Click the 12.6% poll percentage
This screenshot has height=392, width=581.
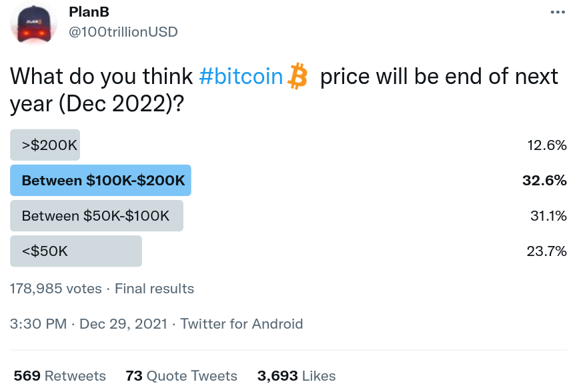[x=547, y=145]
